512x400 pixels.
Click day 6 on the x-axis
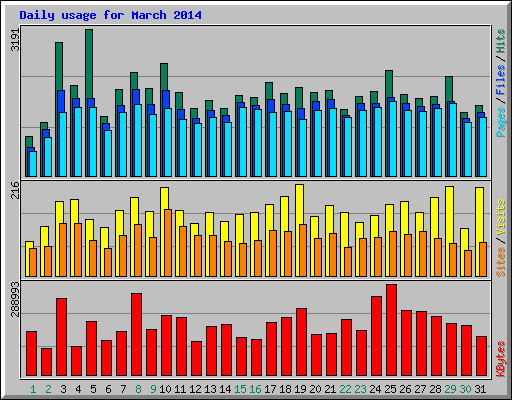pyautogui.click(x=108, y=389)
